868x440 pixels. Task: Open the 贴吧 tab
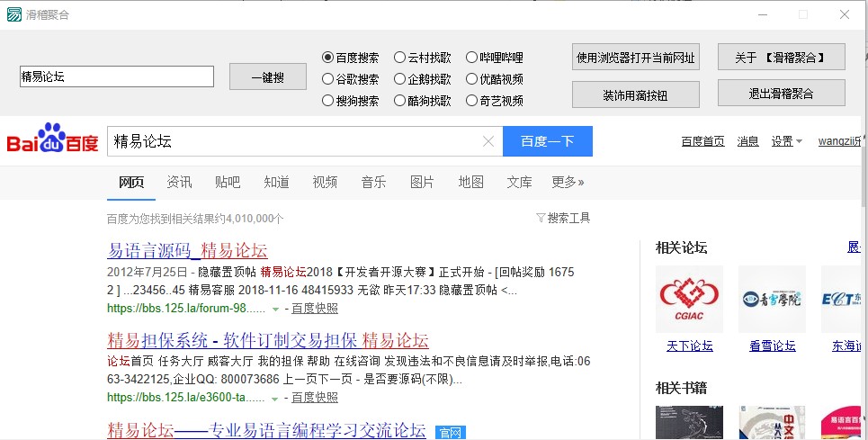pos(228,182)
